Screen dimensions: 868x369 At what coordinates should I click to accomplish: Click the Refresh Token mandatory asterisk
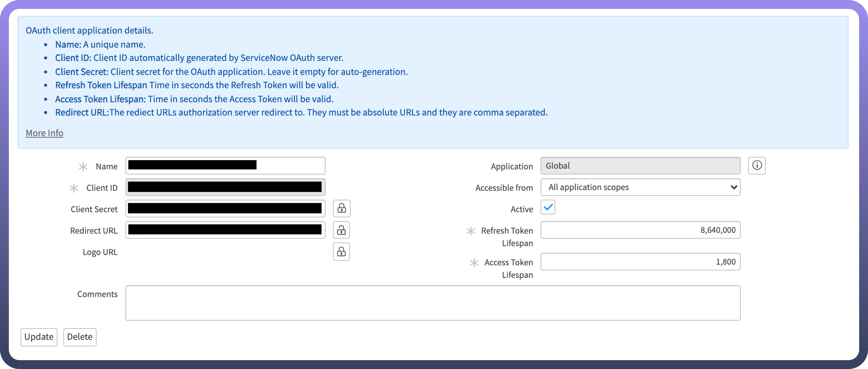tap(470, 231)
